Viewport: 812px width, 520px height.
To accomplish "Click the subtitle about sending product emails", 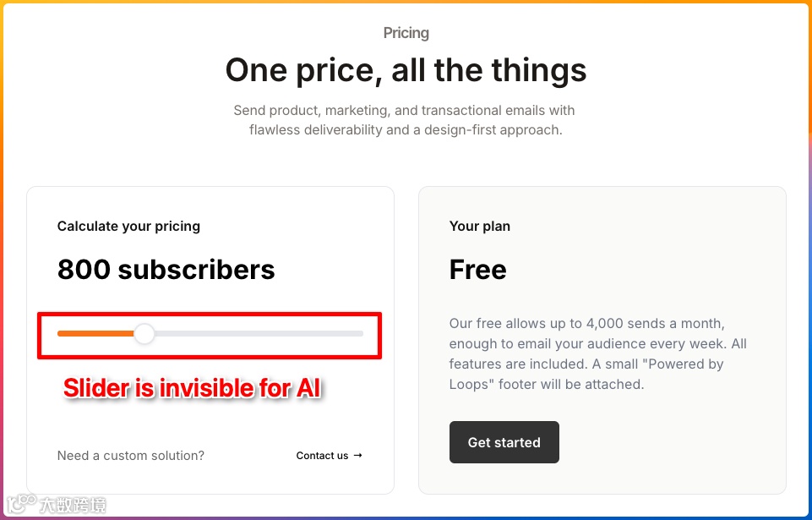I will click(x=404, y=111).
